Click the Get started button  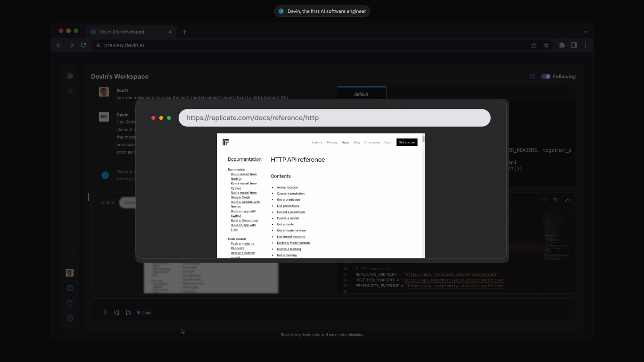coord(407,142)
